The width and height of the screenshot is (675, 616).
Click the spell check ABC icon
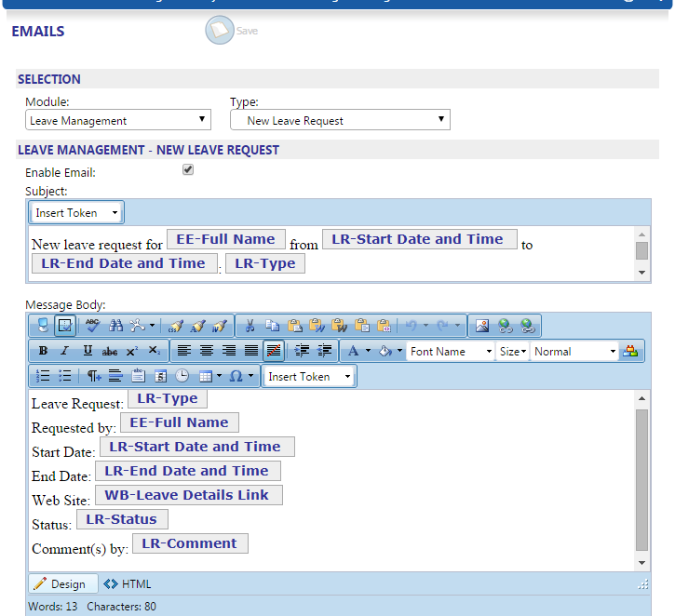tap(92, 326)
